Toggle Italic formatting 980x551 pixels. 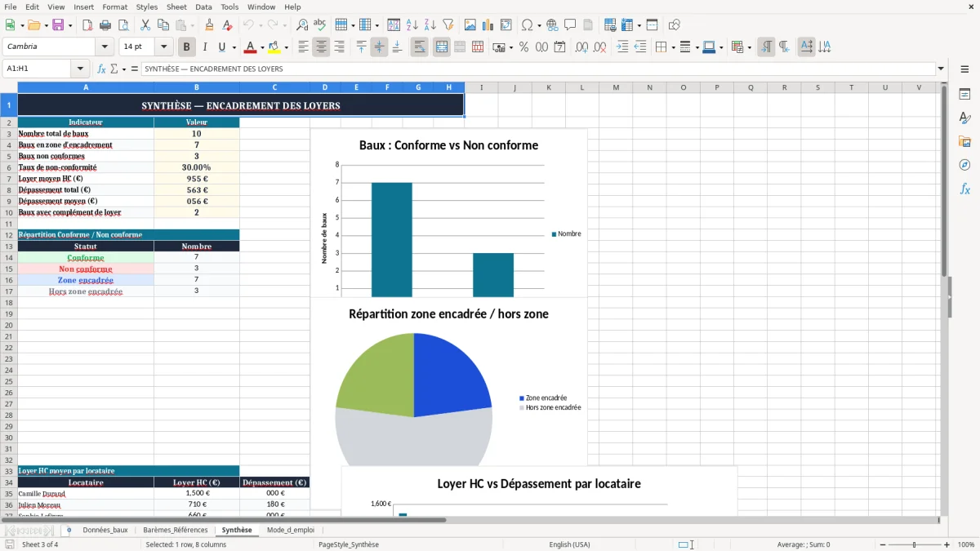[x=205, y=47]
